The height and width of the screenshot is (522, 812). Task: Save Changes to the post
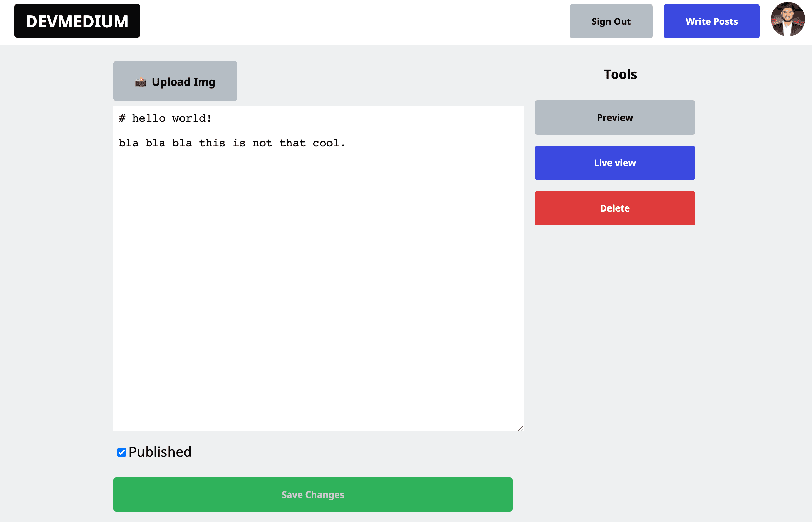pyautogui.click(x=313, y=495)
